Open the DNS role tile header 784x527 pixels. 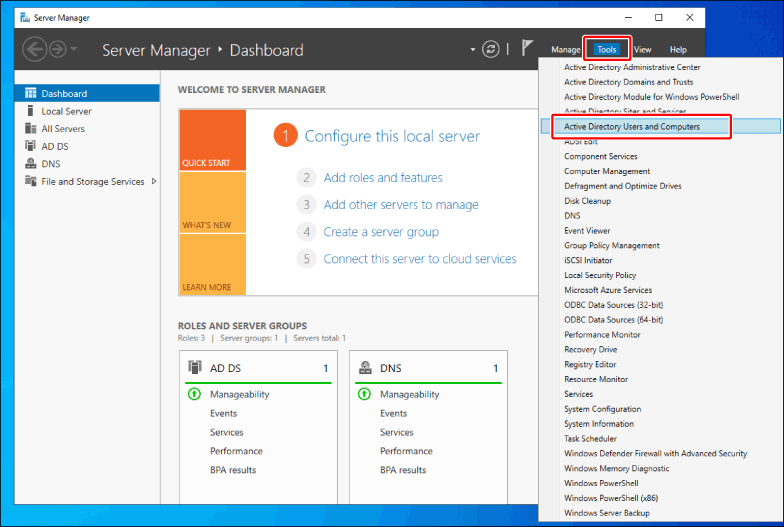(x=428, y=368)
